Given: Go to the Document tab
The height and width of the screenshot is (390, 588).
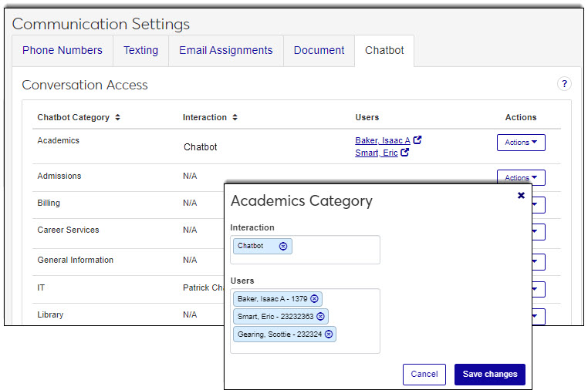Looking at the screenshot, I should point(319,51).
